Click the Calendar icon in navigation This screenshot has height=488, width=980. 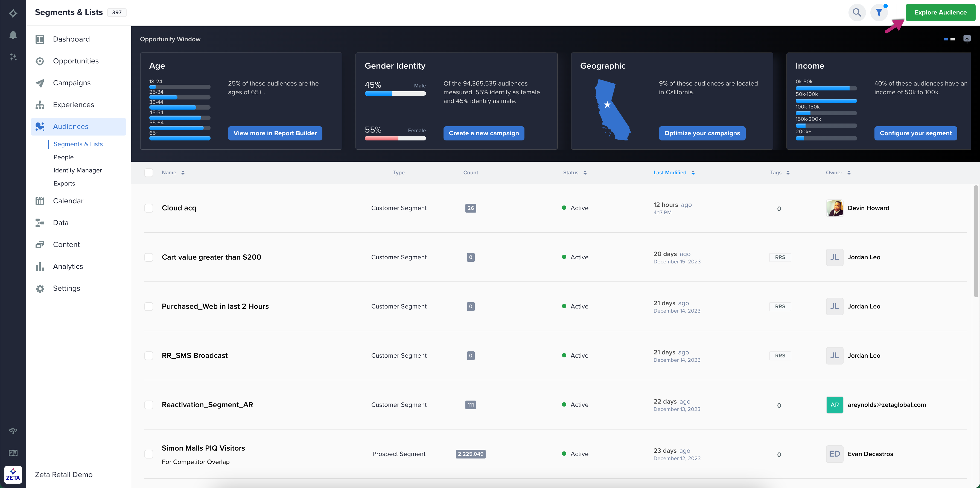[40, 201]
